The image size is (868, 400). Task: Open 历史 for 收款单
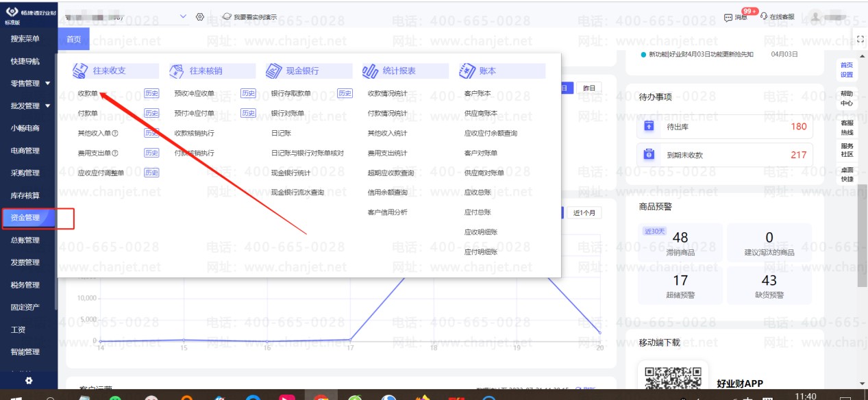pos(151,93)
